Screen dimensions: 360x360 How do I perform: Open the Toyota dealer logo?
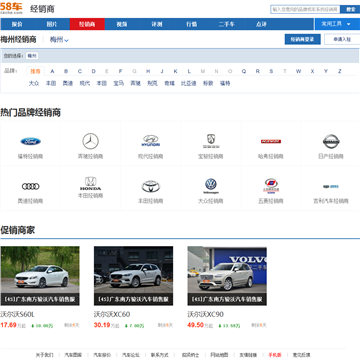point(151,186)
